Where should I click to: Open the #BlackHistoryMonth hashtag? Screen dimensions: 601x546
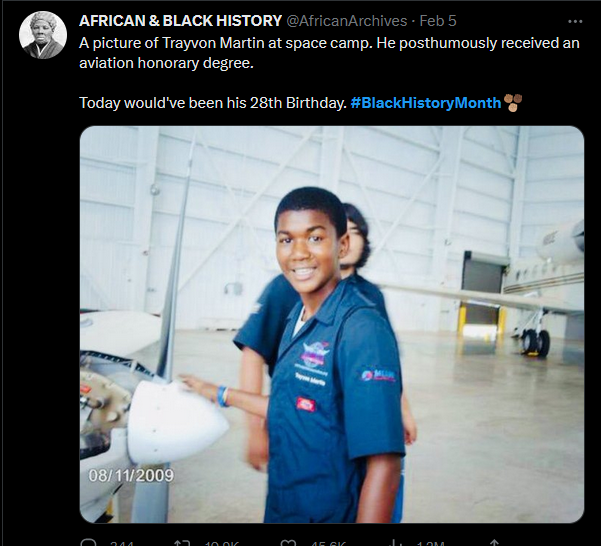coord(426,102)
